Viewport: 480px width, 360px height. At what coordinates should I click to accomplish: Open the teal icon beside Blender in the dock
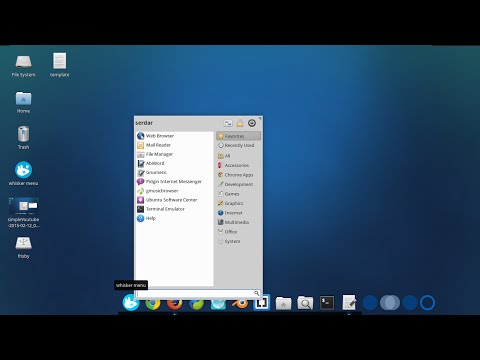[x=218, y=304]
